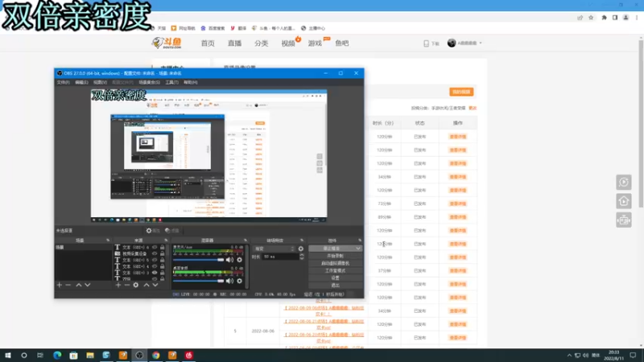
Task: Open the Chrome profile avatar icon
Action: [x=626, y=18]
